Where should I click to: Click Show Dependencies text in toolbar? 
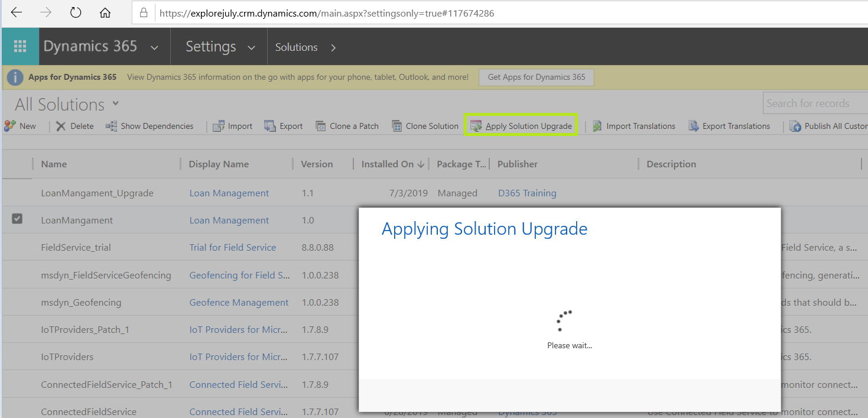(x=157, y=126)
